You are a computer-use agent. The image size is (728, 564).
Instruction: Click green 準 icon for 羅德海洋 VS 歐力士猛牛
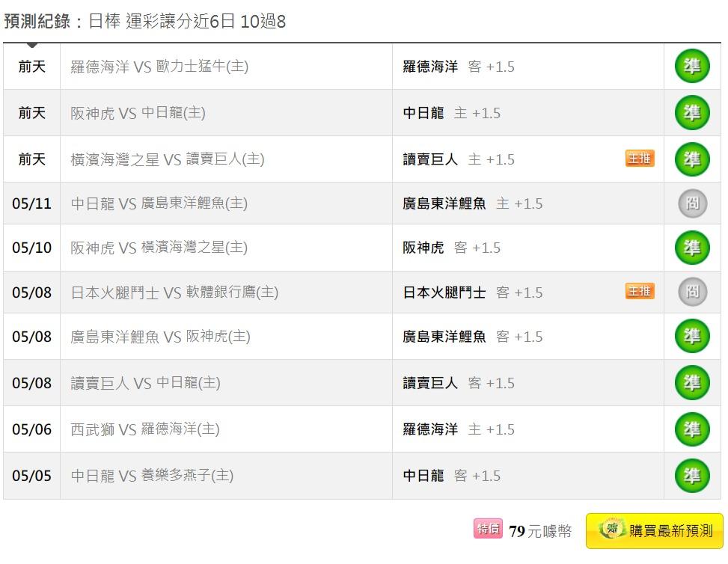pos(692,67)
